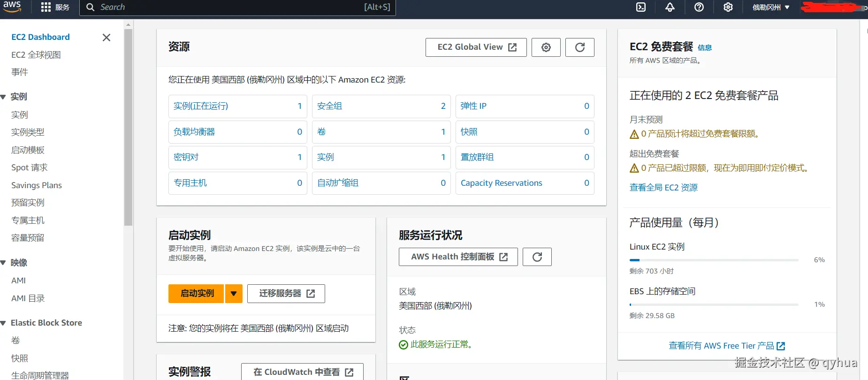This screenshot has width=868, height=380.
Task: Click the 月末预测 warning triangle icon
Action: [x=634, y=134]
